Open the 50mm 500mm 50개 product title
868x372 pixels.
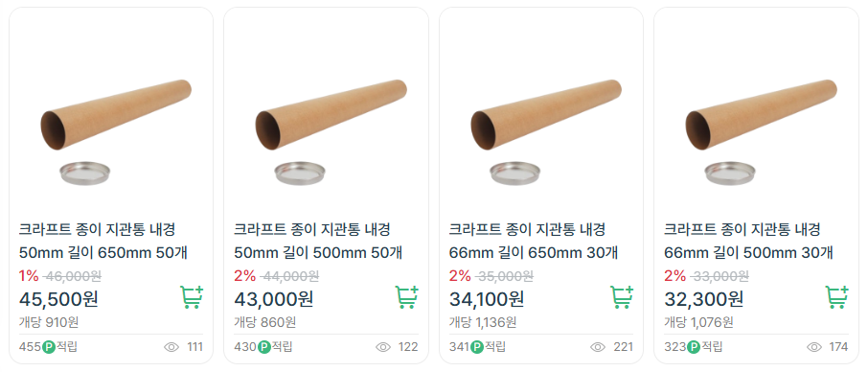click(x=318, y=242)
